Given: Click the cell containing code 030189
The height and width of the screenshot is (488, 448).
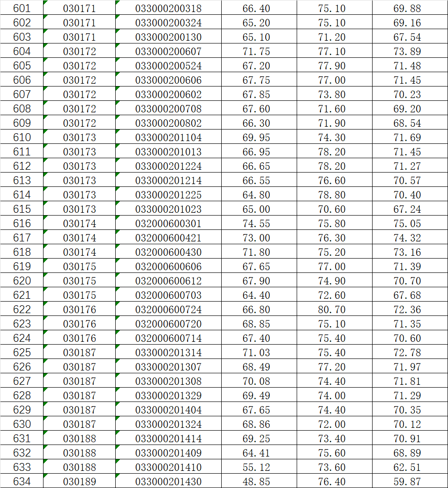Looking at the screenshot, I should point(80,482).
